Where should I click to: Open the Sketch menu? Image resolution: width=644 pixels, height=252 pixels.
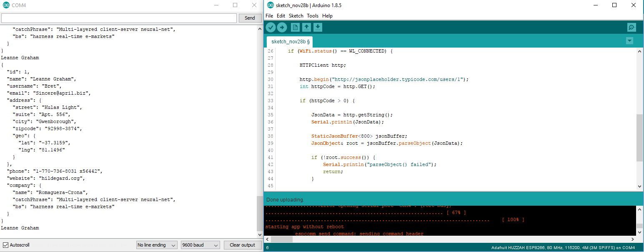(x=296, y=15)
